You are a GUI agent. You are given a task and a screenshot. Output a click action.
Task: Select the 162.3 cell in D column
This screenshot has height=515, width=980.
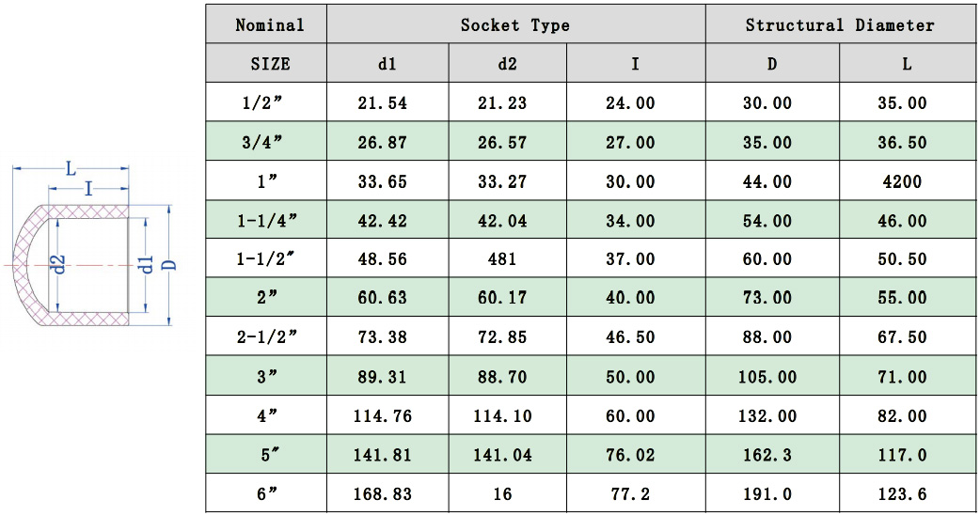tap(767, 454)
